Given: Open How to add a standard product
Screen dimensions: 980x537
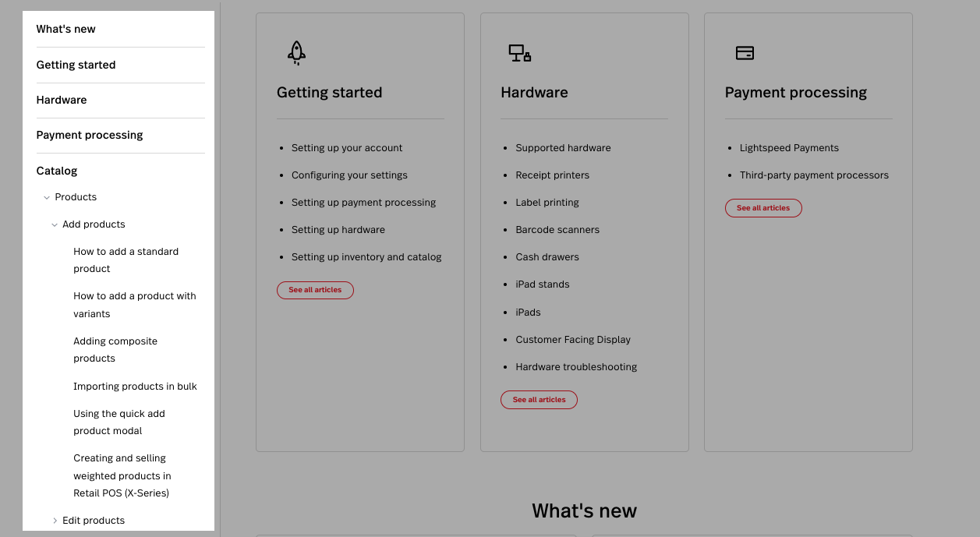Looking at the screenshot, I should [126, 260].
